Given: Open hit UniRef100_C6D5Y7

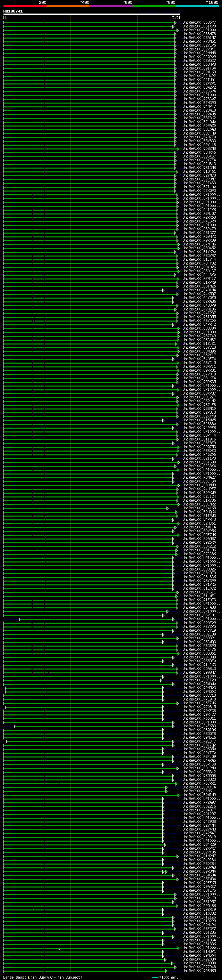Looking at the screenshot, I should coord(199,23).
